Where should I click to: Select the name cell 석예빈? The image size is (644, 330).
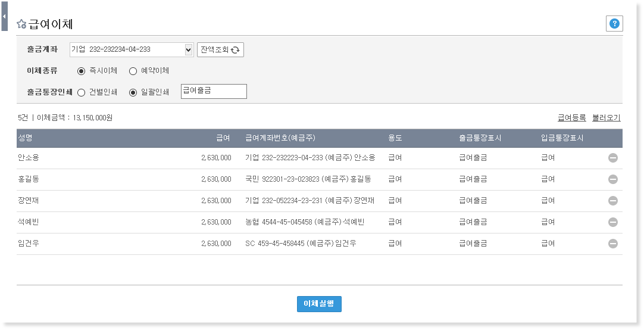(x=29, y=222)
